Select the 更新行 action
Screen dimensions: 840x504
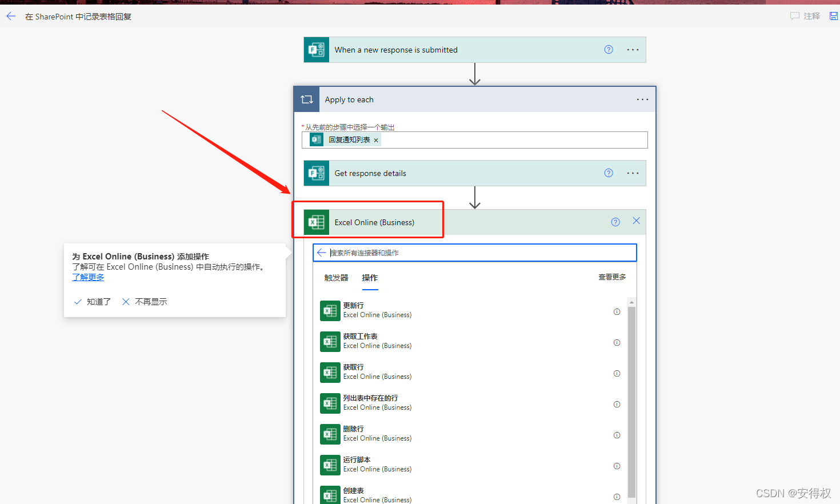pos(470,310)
